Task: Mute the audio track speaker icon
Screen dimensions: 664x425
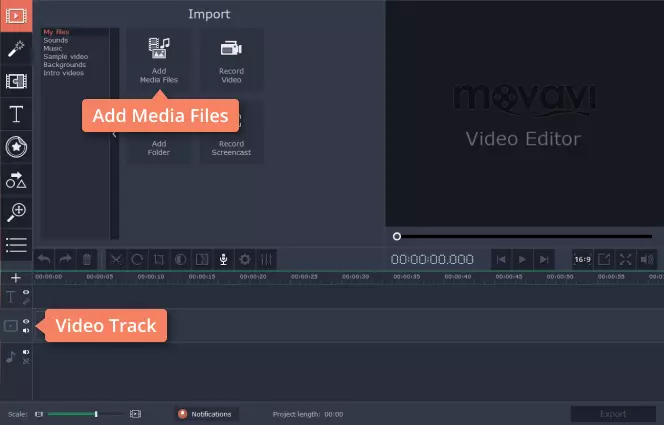Action: pyautogui.click(x=26, y=352)
